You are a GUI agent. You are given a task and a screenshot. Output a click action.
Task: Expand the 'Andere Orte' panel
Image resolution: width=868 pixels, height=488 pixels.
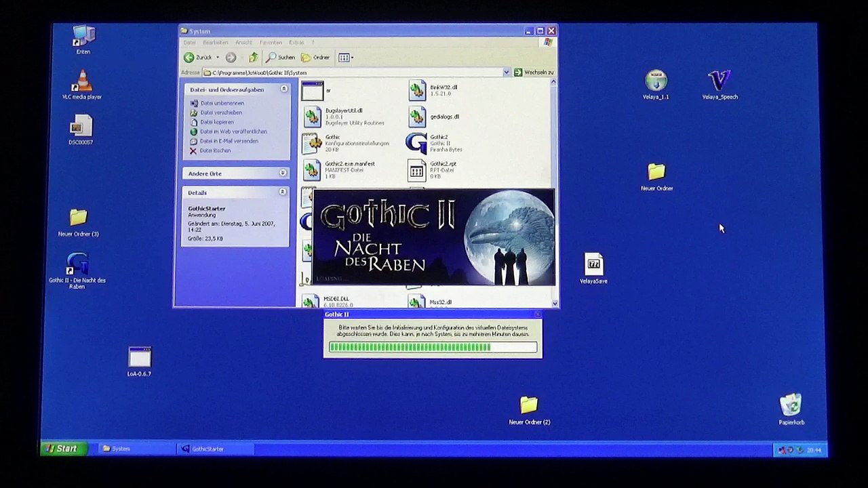pos(283,173)
